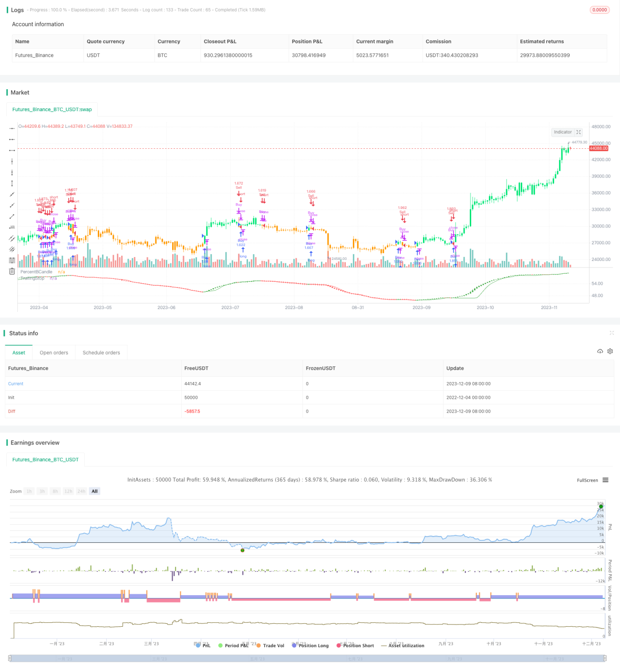Set zoom range to 1h
This screenshot has height=672, width=620.
tap(29, 491)
